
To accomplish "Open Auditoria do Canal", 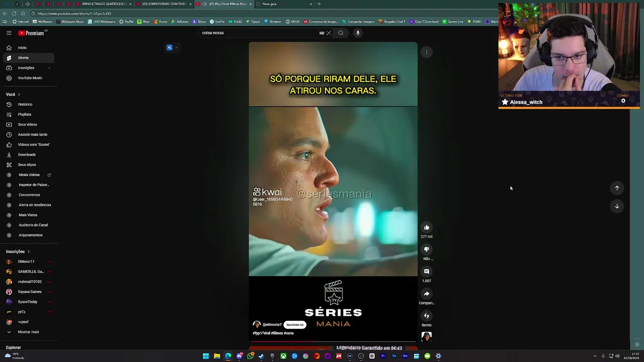I will (x=29, y=225).
